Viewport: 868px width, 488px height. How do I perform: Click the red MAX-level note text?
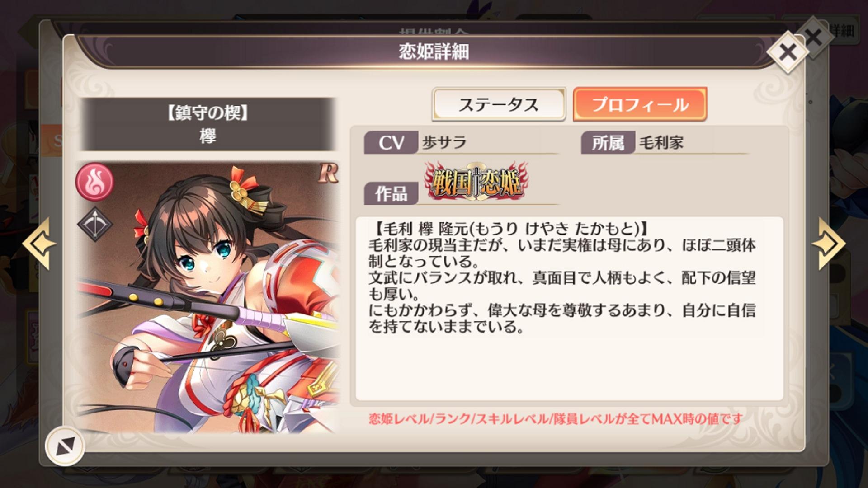pyautogui.click(x=556, y=419)
